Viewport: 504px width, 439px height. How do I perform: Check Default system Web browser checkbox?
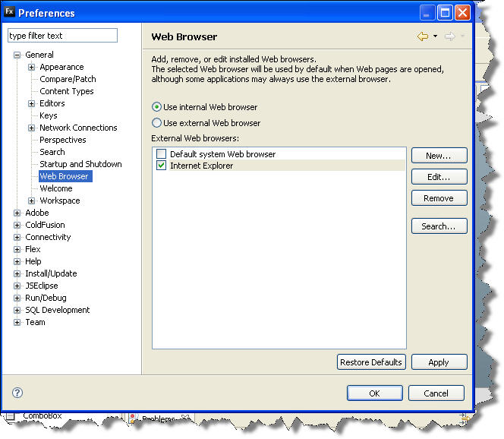point(161,154)
